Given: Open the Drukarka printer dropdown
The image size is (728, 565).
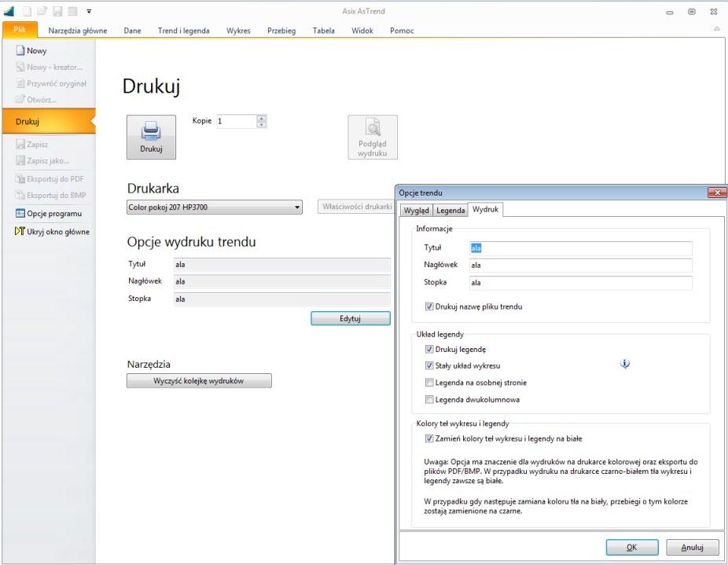Looking at the screenshot, I should pyautogui.click(x=215, y=207).
